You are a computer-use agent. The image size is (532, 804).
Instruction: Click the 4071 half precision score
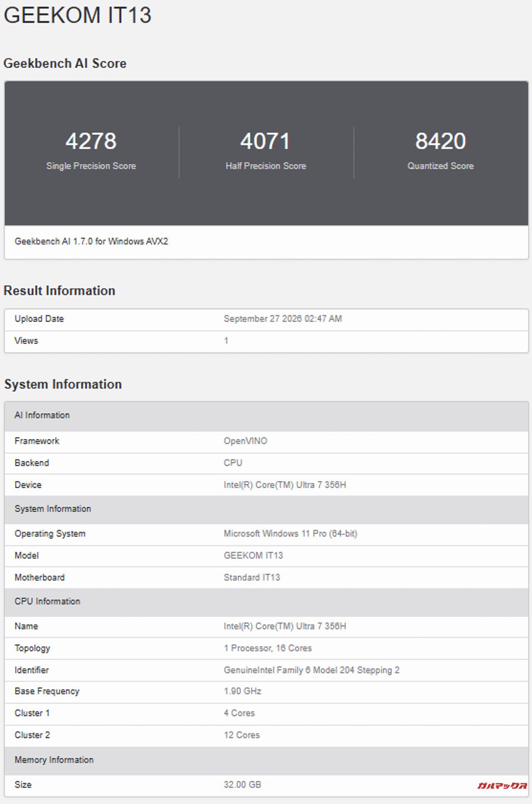point(265,141)
